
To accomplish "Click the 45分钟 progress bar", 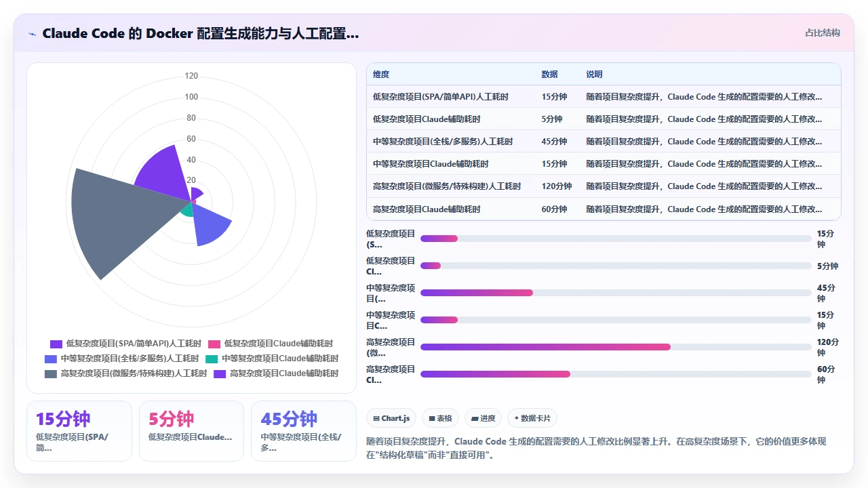I will pos(616,293).
